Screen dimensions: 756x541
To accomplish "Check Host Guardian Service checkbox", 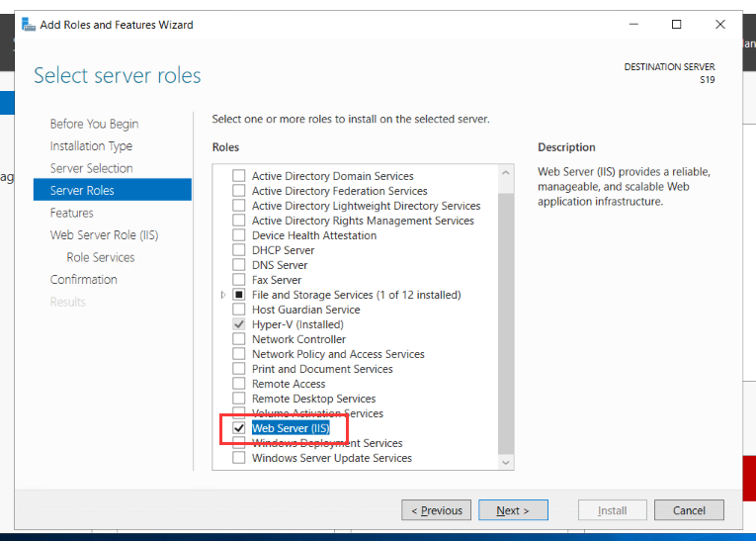I will [239, 310].
